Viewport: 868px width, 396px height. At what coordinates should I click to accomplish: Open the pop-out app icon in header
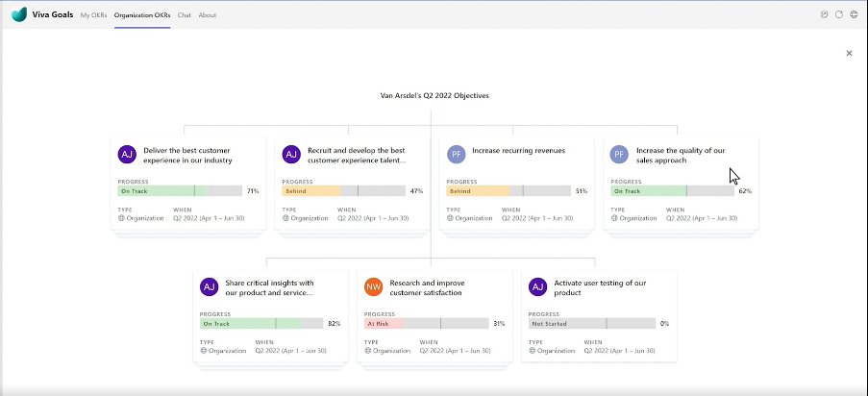825,15
